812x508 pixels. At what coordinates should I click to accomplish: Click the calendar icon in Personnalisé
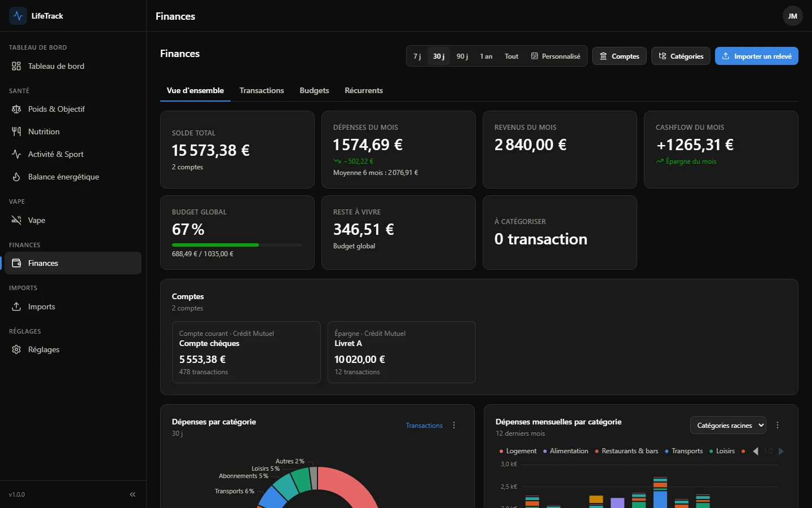click(x=535, y=56)
